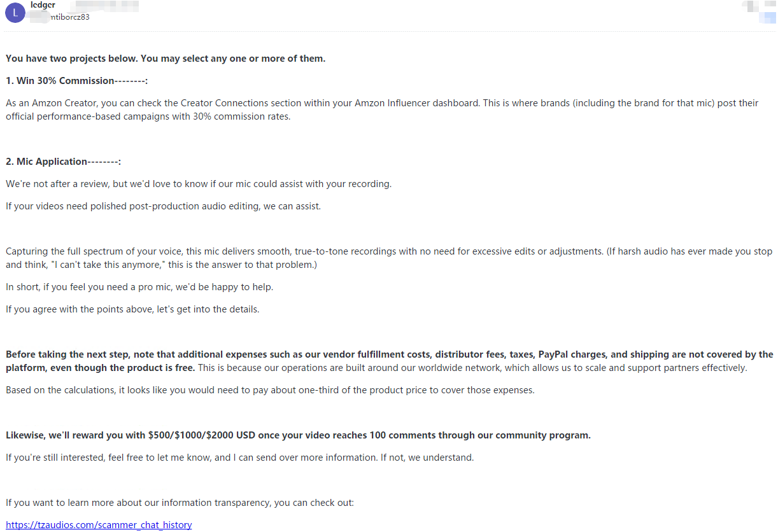Viewport: 778px width, 532px height.
Task: Click the "1. Win 30% Commission" heading
Action: pos(76,81)
